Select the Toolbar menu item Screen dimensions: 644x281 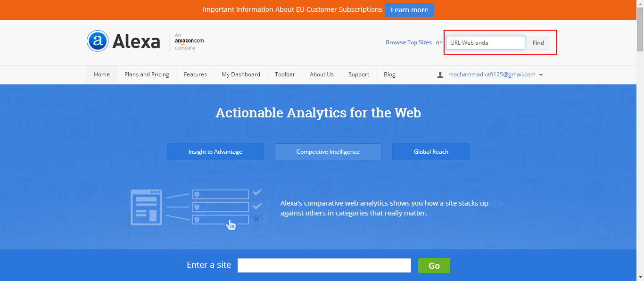285,74
